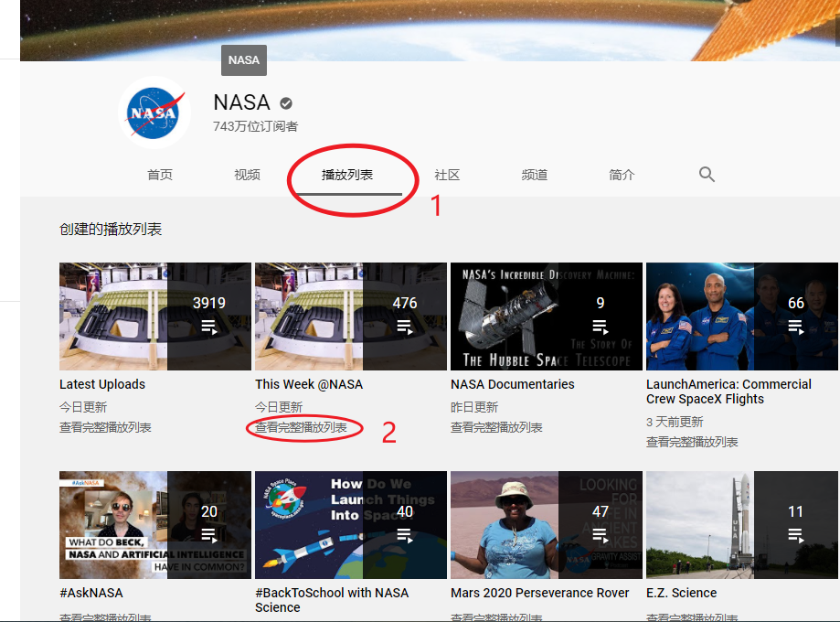840x622 pixels.
Task: Select the 播放列表 tab
Action: pos(347,175)
